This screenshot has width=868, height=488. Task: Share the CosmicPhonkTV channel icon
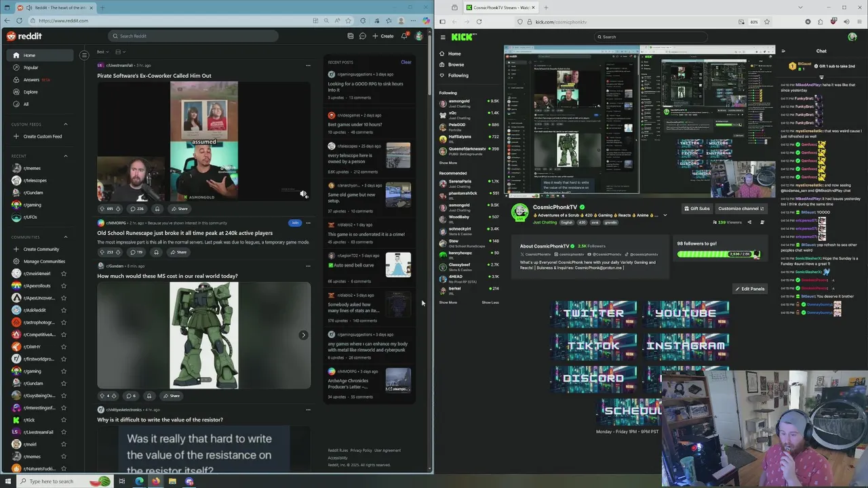tap(749, 222)
